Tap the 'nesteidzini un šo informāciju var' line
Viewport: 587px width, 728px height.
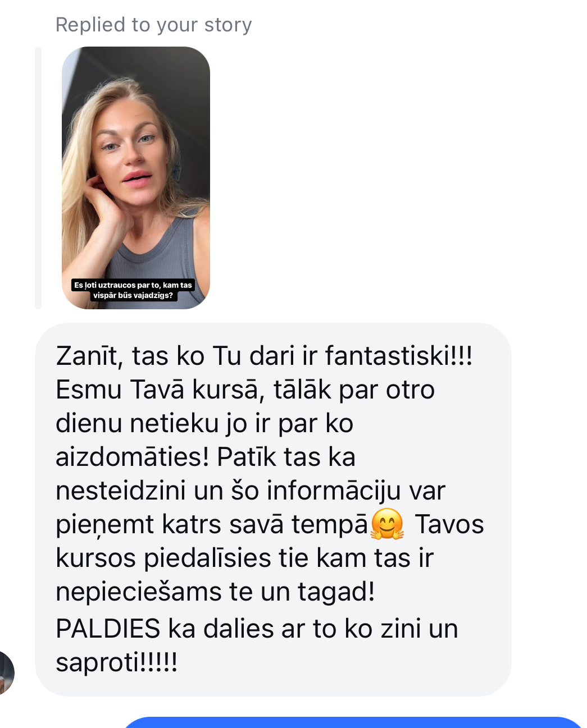coord(250,491)
